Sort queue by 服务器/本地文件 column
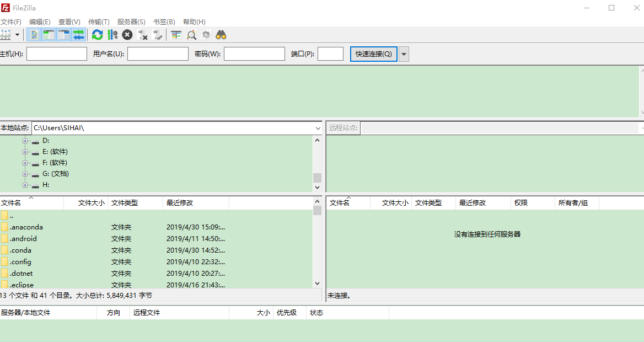644x342 pixels. click(x=49, y=313)
